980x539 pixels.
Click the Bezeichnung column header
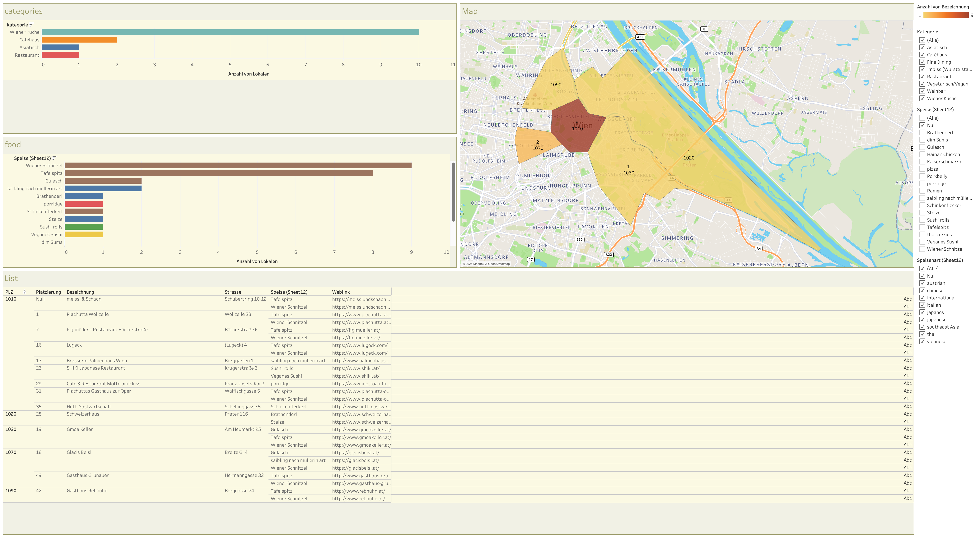coord(80,292)
